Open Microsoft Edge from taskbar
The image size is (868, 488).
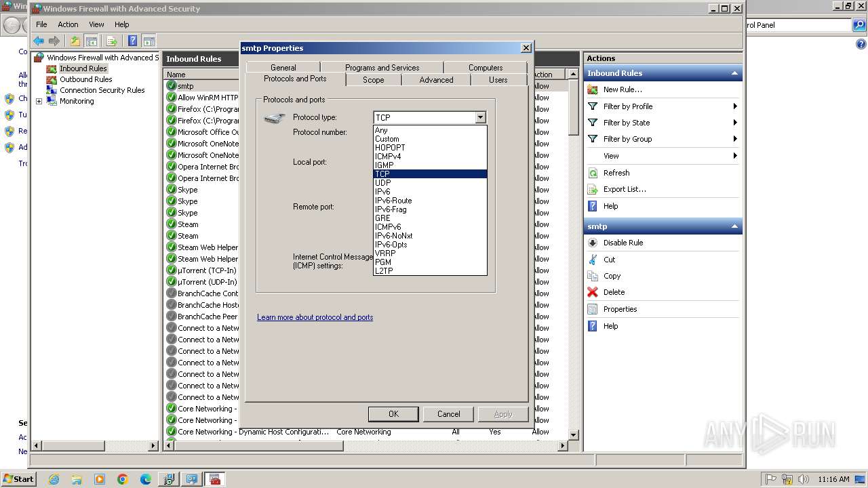pos(146,479)
